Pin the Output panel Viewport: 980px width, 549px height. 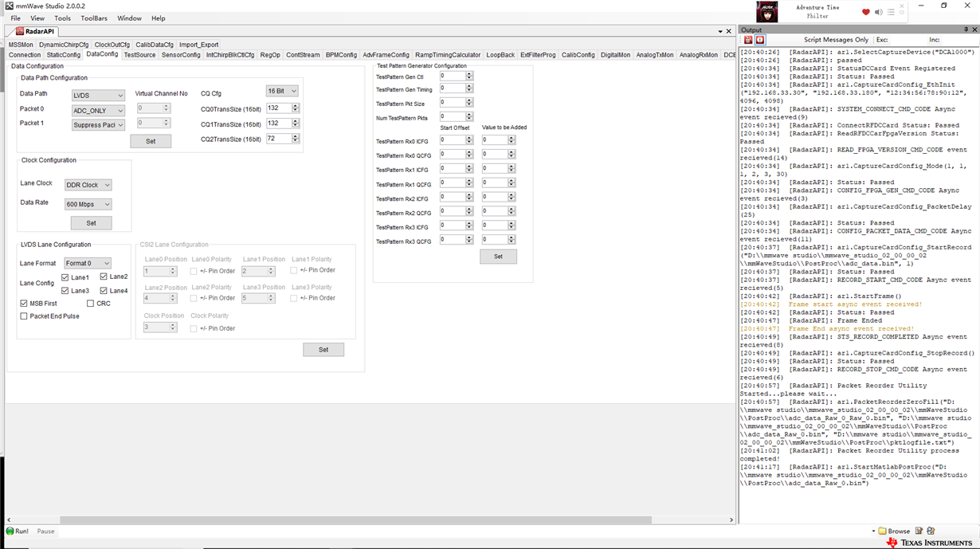click(x=966, y=29)
